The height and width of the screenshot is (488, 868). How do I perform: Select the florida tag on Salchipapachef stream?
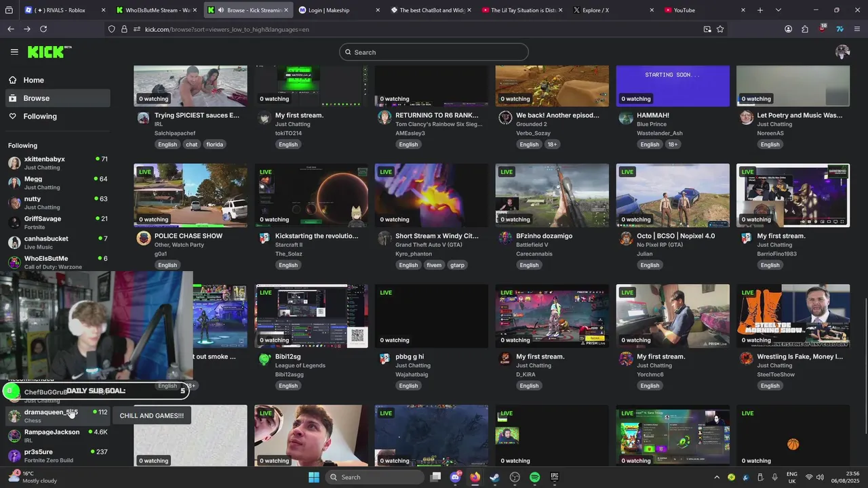pyautogui.click(x=215, y=144)
